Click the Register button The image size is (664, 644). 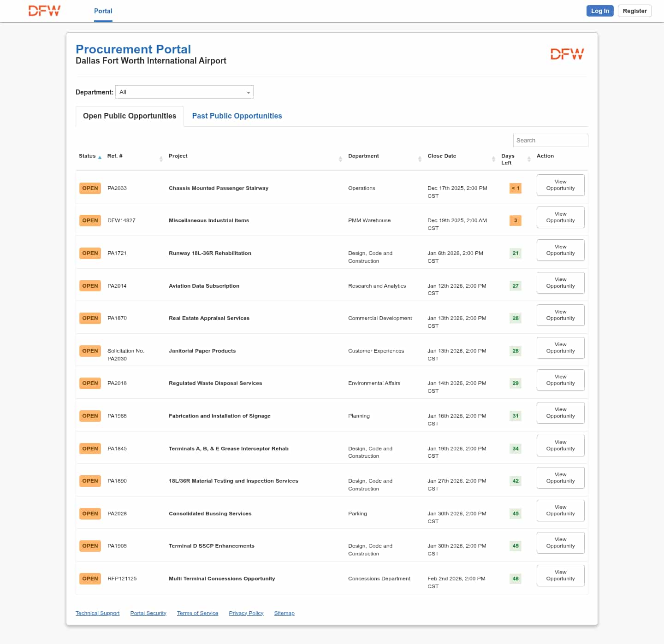tap(634, 11)
